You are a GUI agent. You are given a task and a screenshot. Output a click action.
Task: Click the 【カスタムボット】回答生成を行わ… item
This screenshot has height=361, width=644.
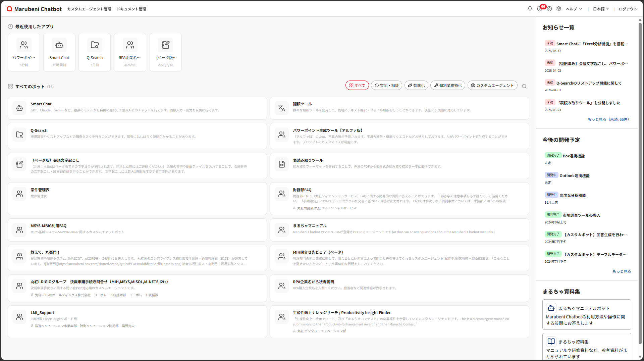[x=586, y=238]
